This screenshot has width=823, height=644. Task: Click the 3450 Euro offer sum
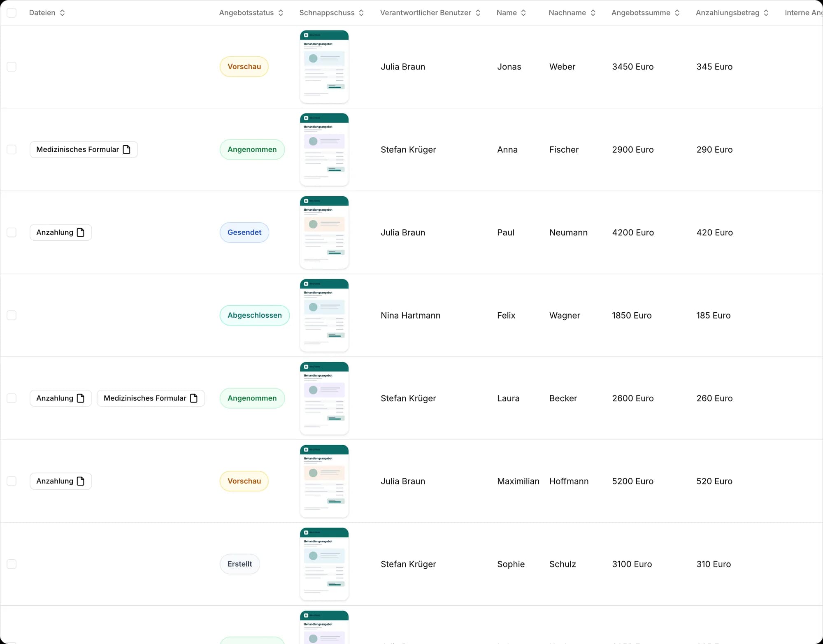[x=632, y=67]
